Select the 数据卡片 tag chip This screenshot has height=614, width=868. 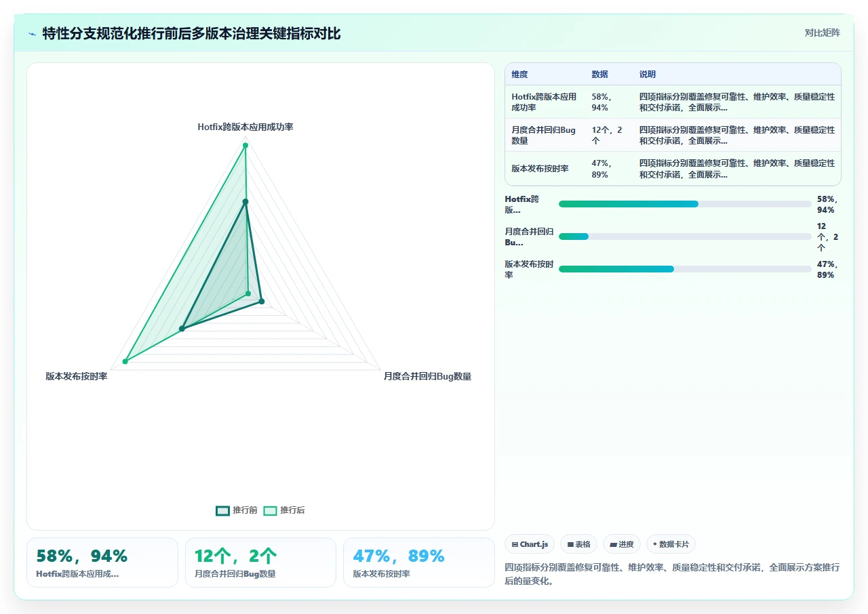tap(671, 544)
